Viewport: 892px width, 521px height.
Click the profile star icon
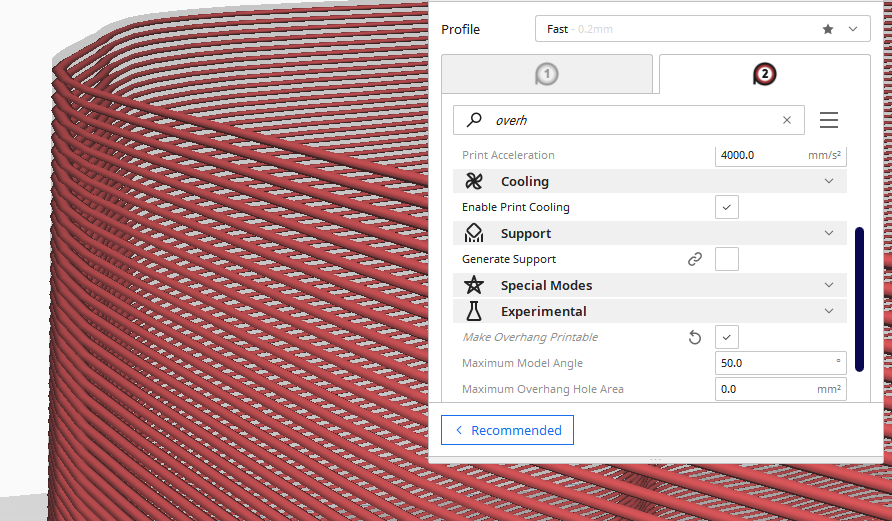pos(828,29)
